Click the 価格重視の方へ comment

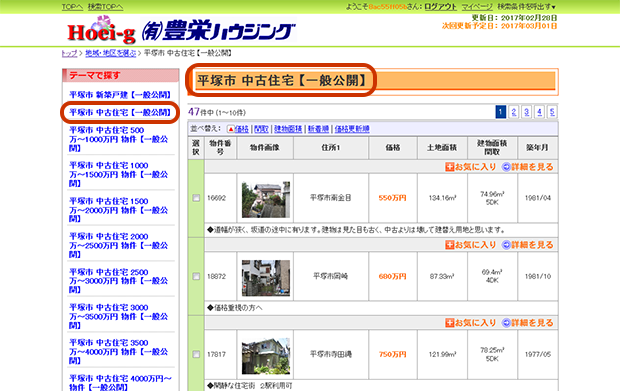(x=234, y=308)
